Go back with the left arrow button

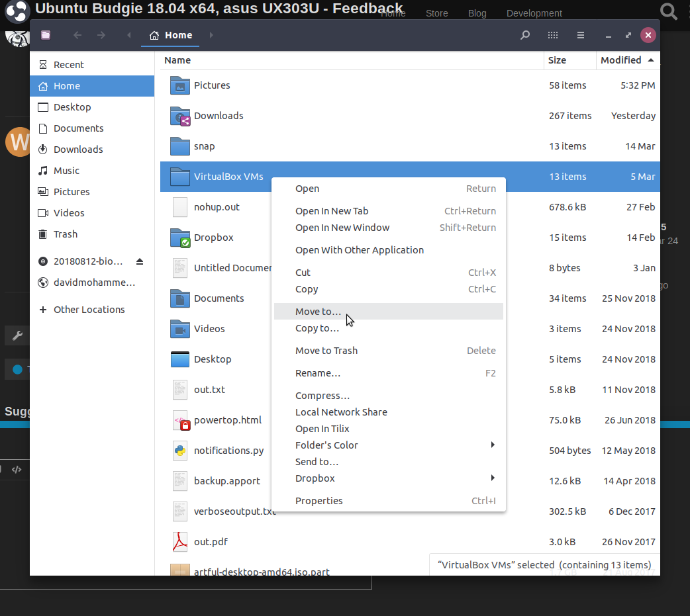(x=77, y=35)
